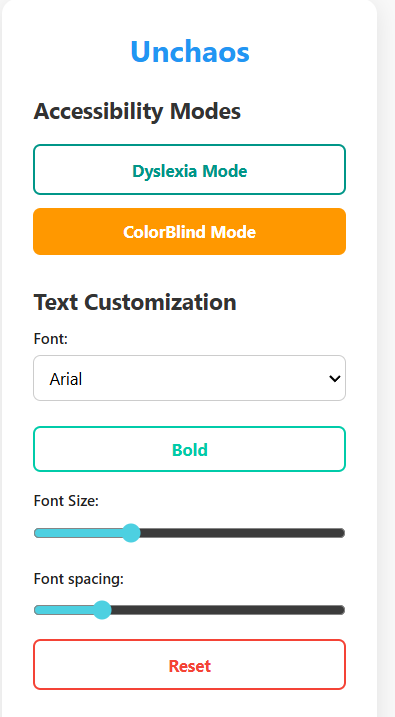Click the red Reset button

[x=189, y=664]
